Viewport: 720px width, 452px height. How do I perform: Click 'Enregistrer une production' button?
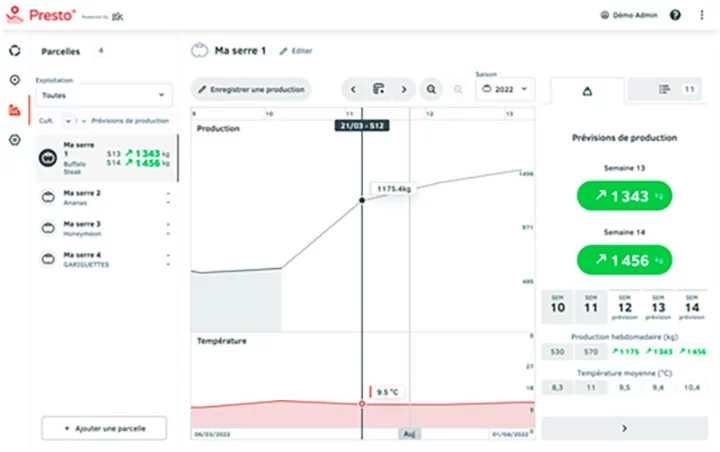[x=251, y=89]
